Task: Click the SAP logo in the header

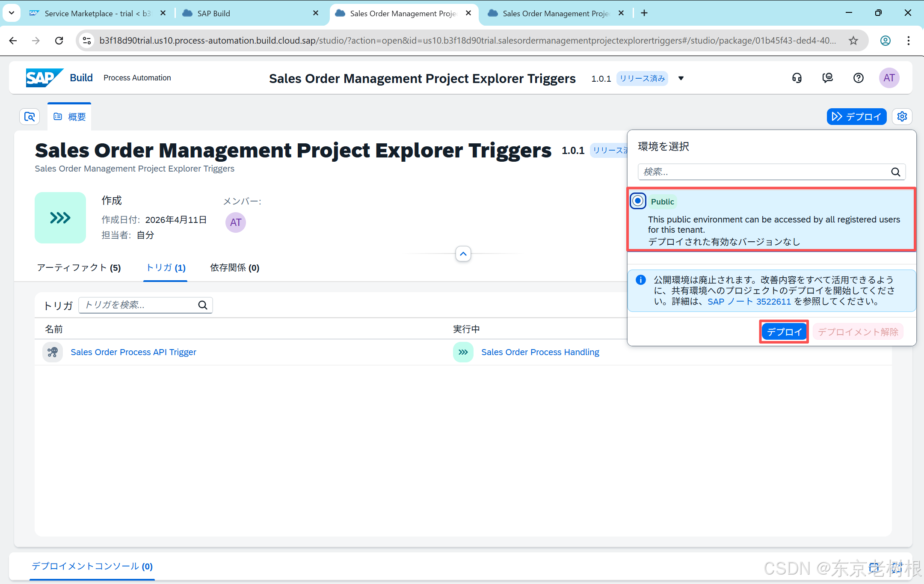Action: point(44,78)
